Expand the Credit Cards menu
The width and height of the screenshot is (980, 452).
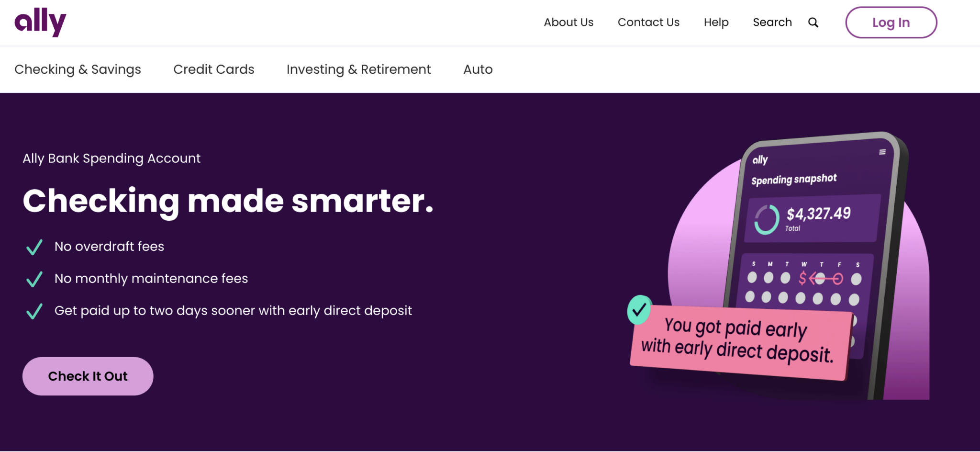213,69
